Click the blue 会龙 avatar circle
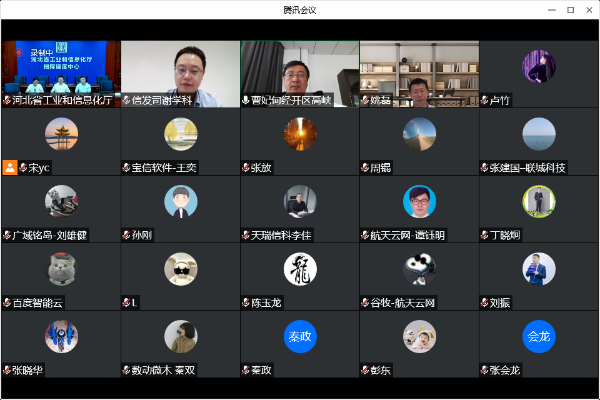Image resolution: width=600 pixels, height=400 pixels. (538, 336)
